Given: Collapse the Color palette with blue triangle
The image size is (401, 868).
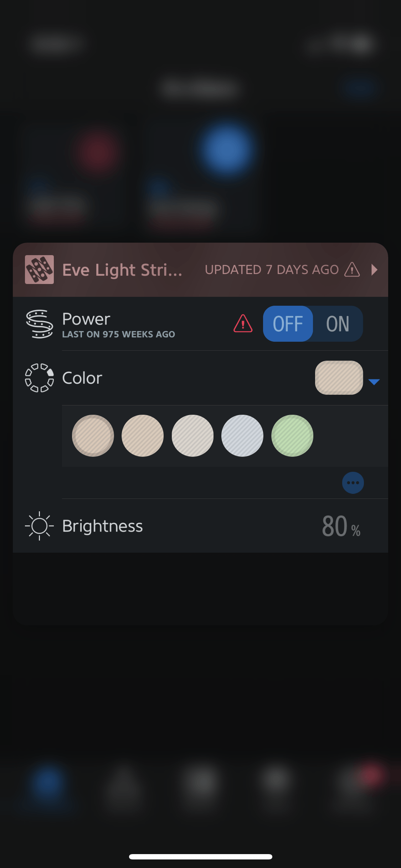Looking at the screenshot, I should coord(374,382).
